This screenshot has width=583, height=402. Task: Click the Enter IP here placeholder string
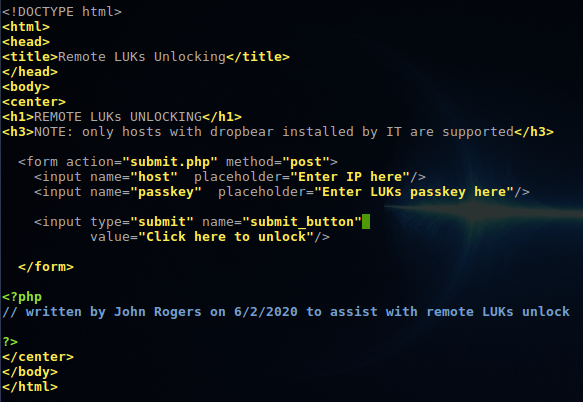(350, 177)
